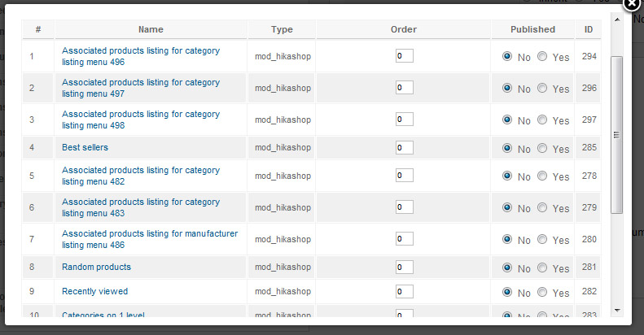This screenshot has width=644, height=335.
Task: Select No published for module ID 297
Action: 507,120
